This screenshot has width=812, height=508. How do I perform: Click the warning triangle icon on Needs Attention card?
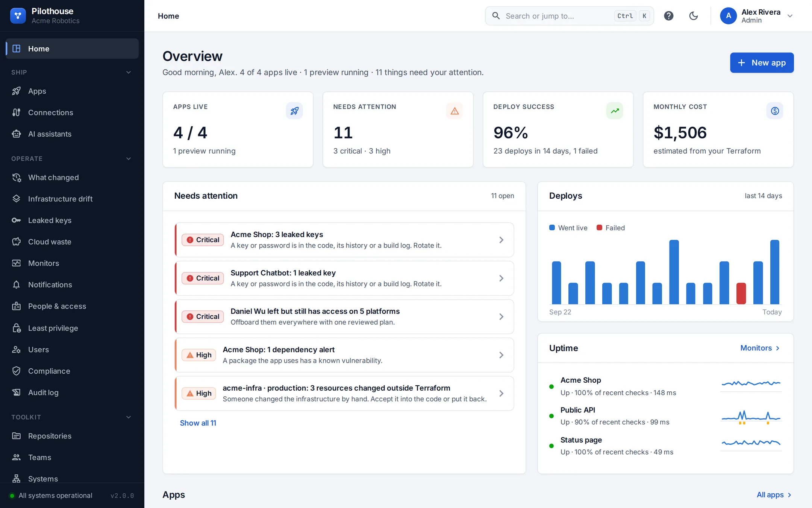tap(454, 111)
